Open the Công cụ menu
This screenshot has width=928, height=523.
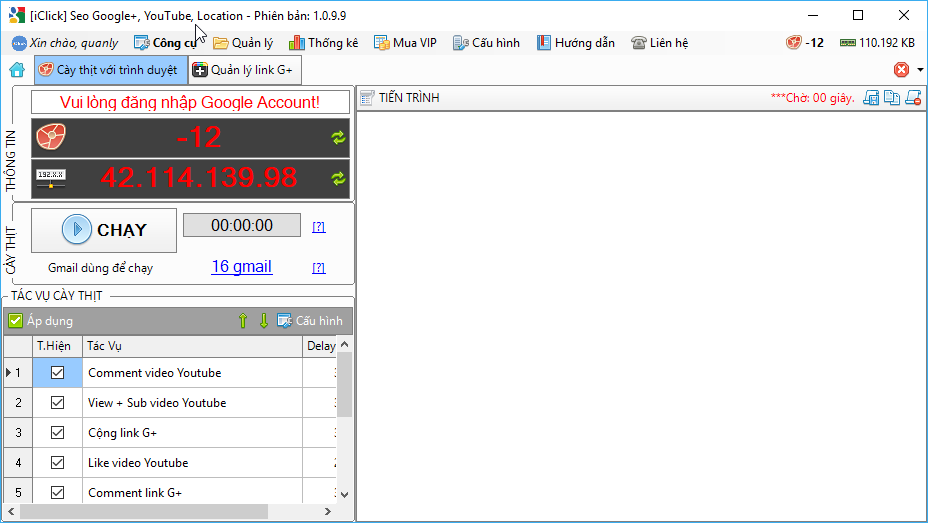165,43
